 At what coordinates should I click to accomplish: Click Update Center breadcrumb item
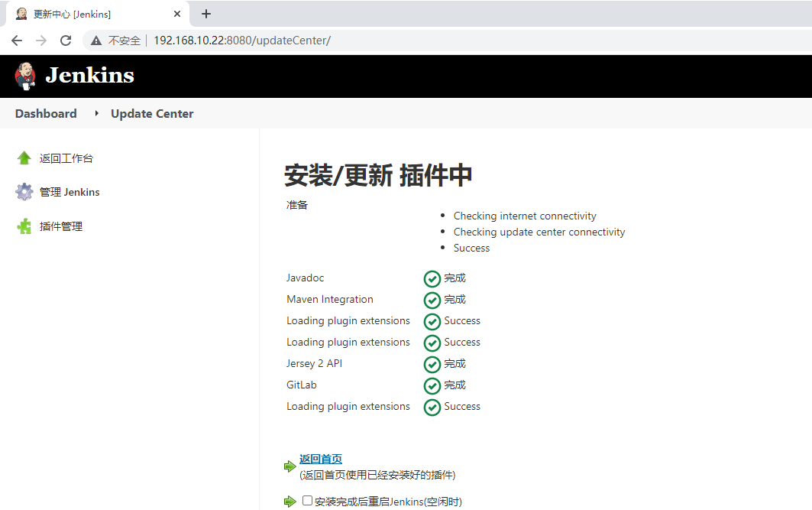point(152,113)
